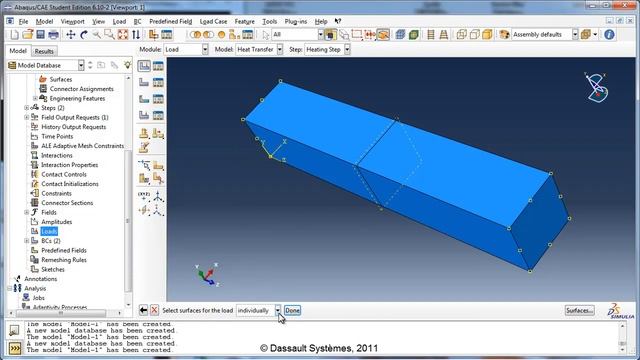
Task: Open the Boundary Condition Manager icon
Action: point(158,82)
